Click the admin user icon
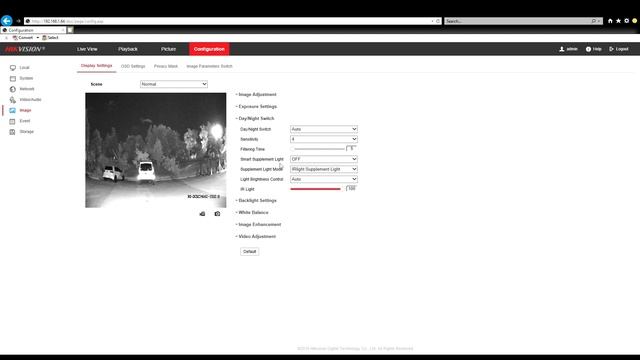 (562, 49)
